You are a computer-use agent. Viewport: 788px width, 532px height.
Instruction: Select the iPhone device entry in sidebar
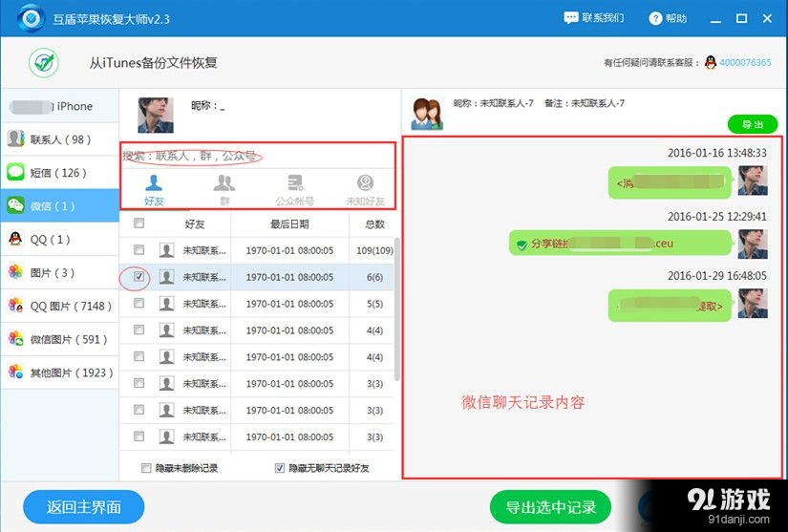(60, 106)
